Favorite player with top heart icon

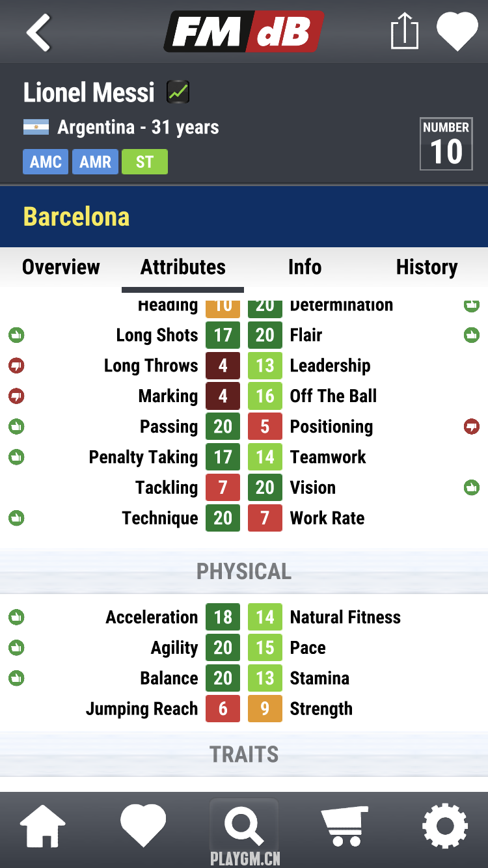tap(457, 32)
